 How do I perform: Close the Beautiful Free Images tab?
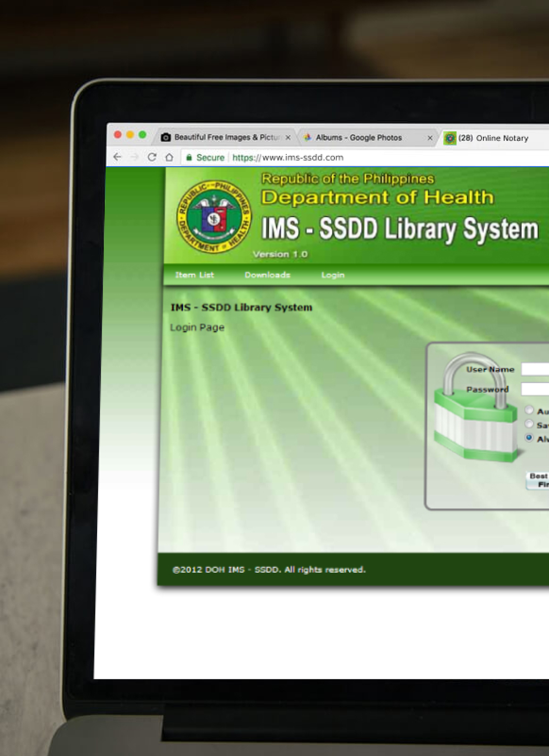tap(288, 137)
